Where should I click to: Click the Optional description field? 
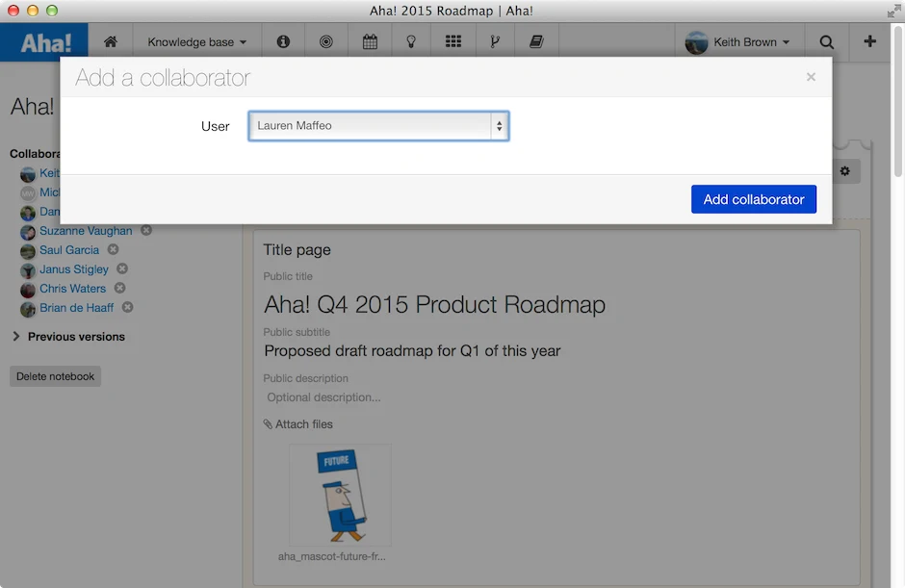323,397
